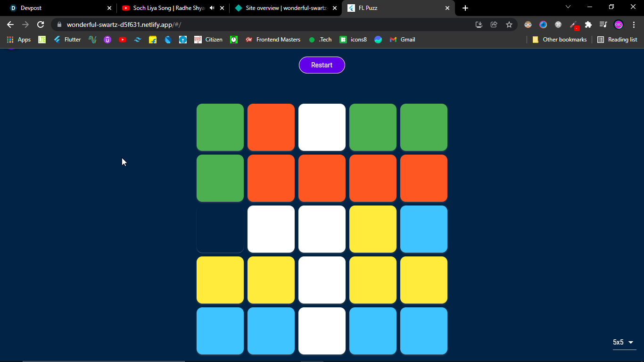Viewport: 644px width, 362px height.
Task: Bookmark this page with the star icon
Action: [x=509, y=25]
